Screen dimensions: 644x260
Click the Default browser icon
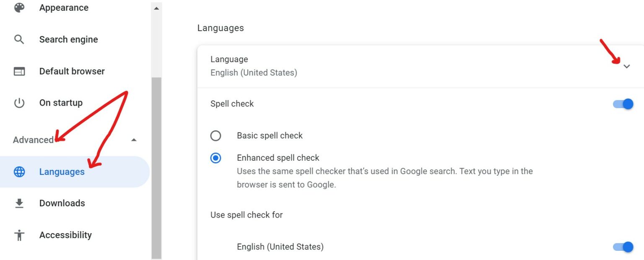point(19,71)
